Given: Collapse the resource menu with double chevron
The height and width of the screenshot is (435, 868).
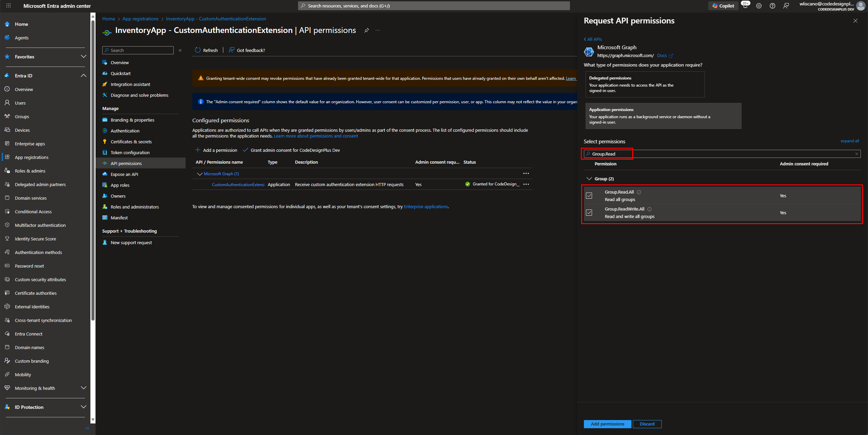Looking at the screenshot, I should 180,50.
